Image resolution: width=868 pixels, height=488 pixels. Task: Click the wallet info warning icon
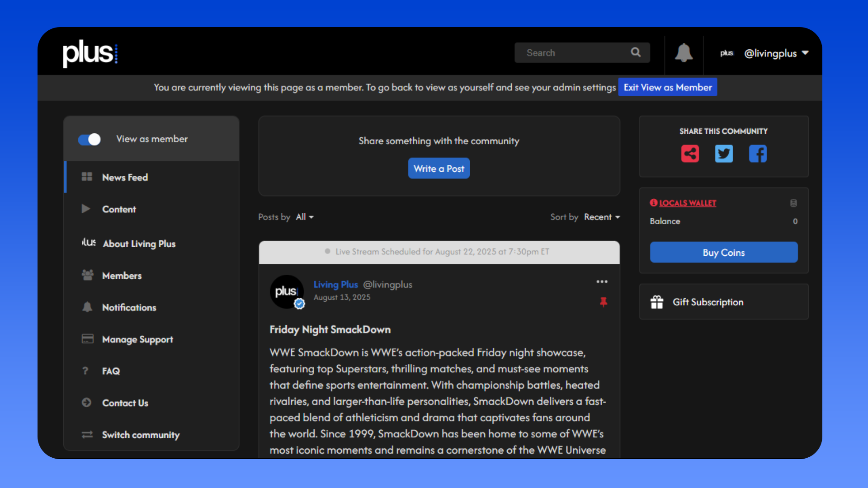[x=654, y=202]
